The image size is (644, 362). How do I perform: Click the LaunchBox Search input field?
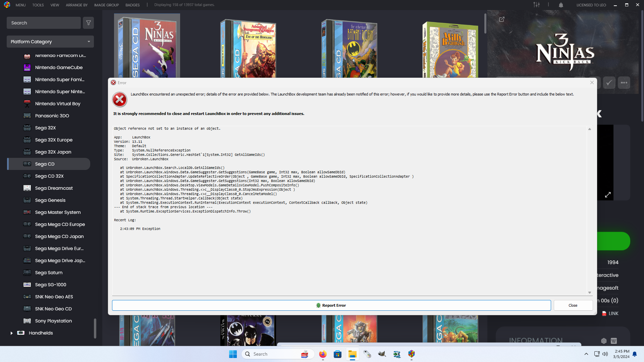(44, 23)
